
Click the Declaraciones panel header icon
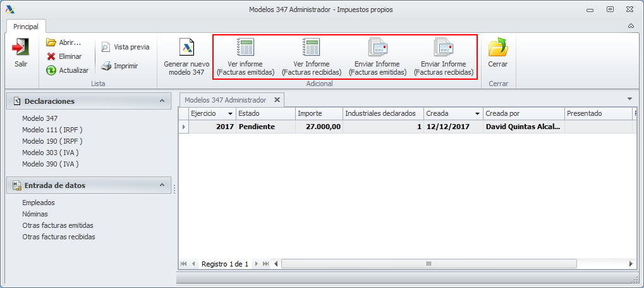point(17,101)
